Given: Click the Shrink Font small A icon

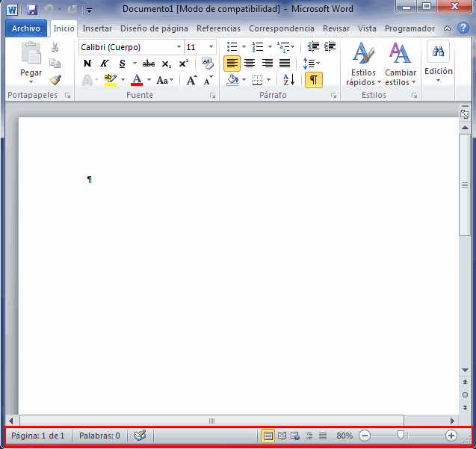Looking at the screenshot, I should tap(208, 80).
